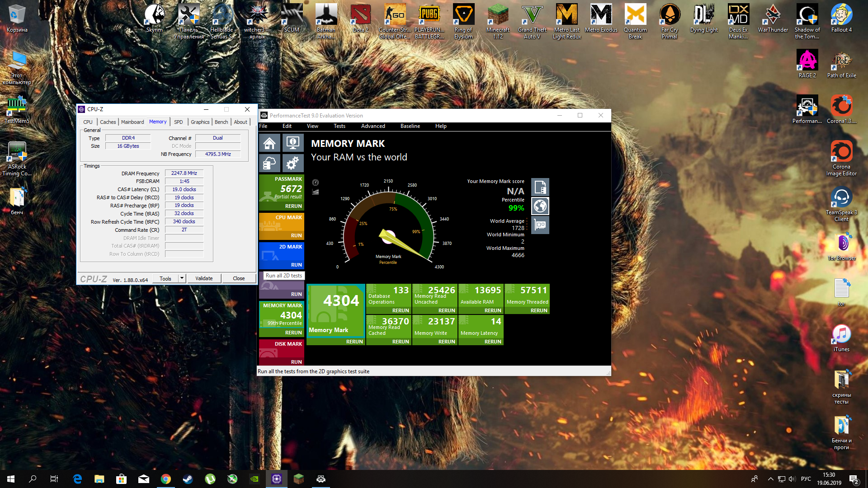Switch to gauge view icon
This screenshot has height=488, width=868.
(316, 183)
